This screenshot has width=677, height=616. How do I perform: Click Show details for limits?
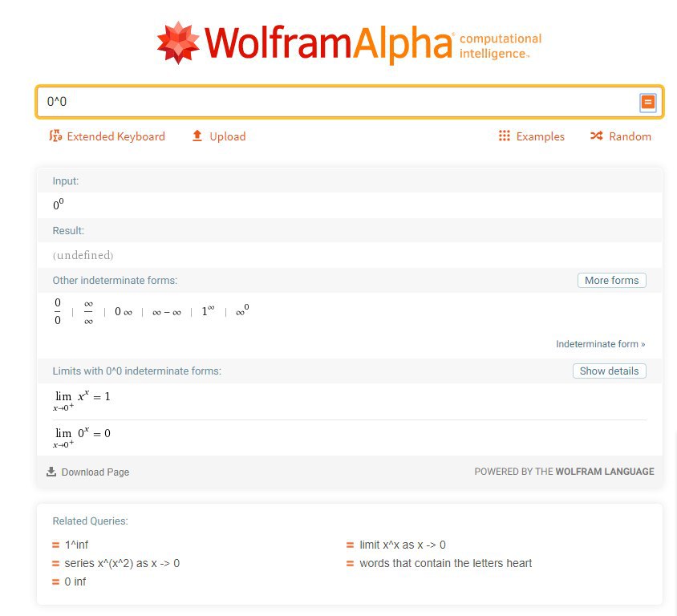(609, 371)
